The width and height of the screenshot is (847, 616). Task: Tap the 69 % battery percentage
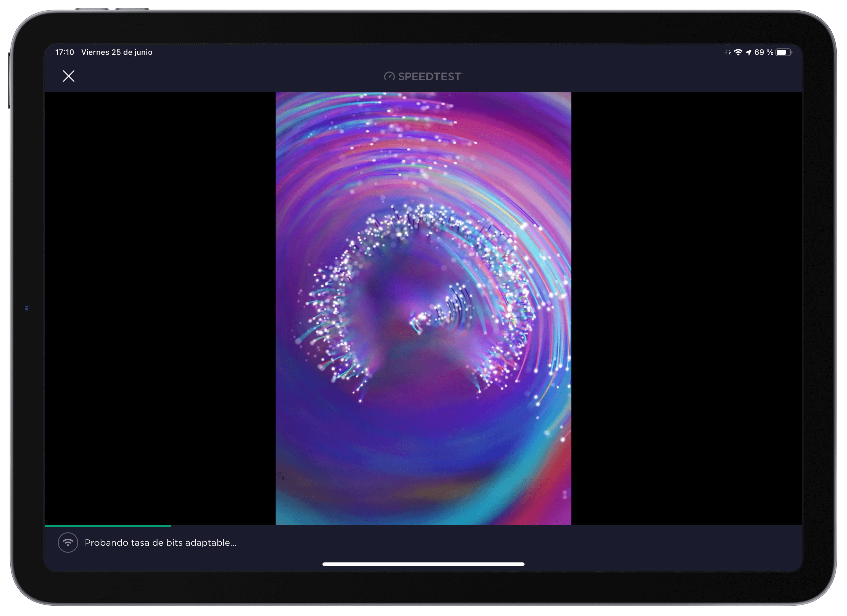[763, 52]
